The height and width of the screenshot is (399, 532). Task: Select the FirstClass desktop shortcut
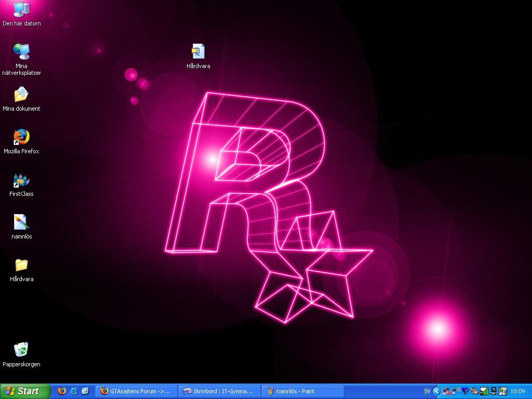[x=21, y=180]
